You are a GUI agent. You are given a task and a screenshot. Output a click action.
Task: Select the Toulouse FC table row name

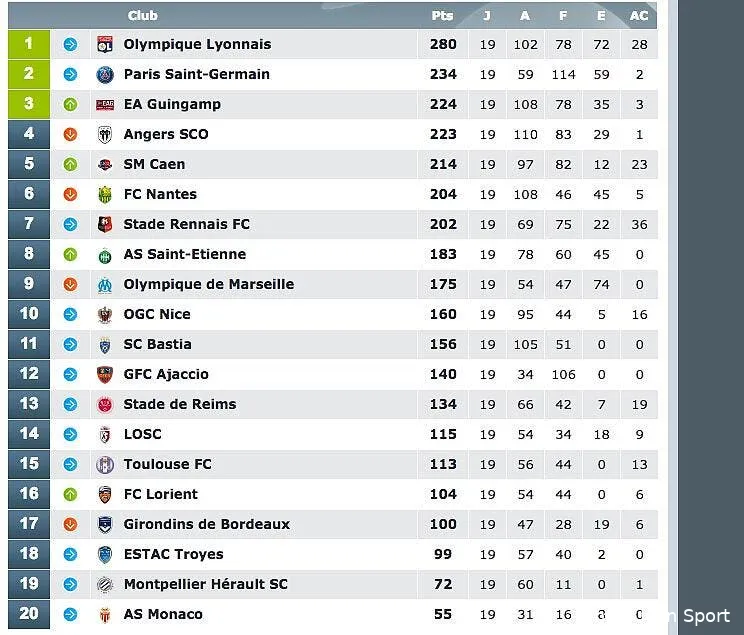167,464
